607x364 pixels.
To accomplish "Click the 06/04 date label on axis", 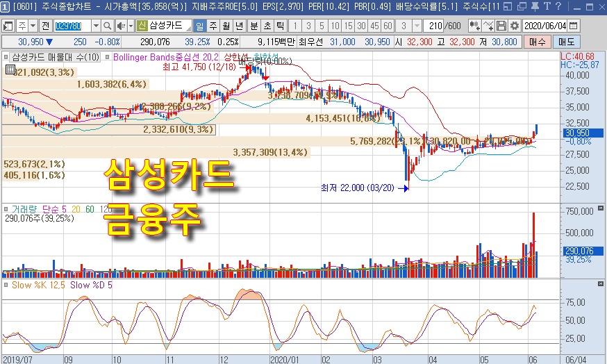I will [576, 359].
